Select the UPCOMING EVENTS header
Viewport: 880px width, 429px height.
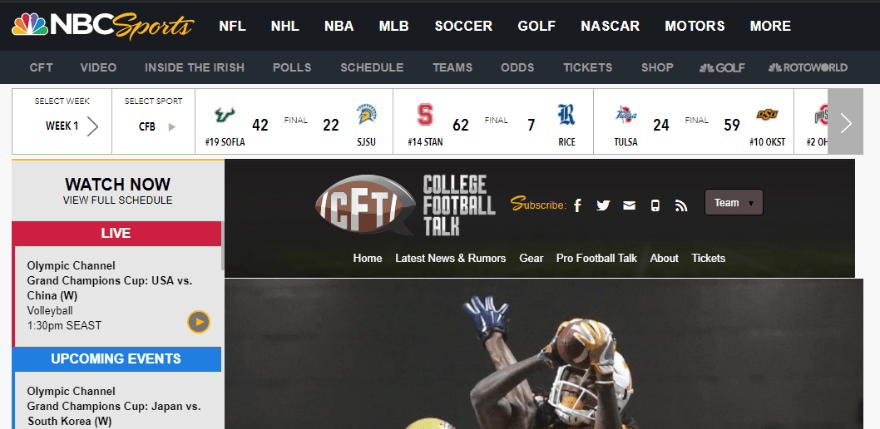(116, 359)
